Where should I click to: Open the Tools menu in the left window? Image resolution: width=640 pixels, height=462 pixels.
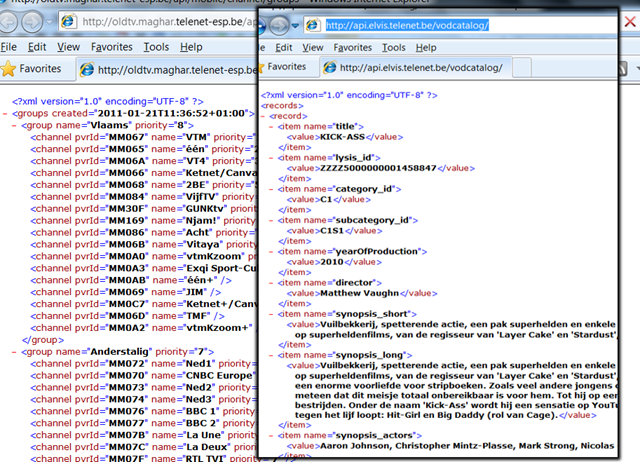(x=155, y=47)
